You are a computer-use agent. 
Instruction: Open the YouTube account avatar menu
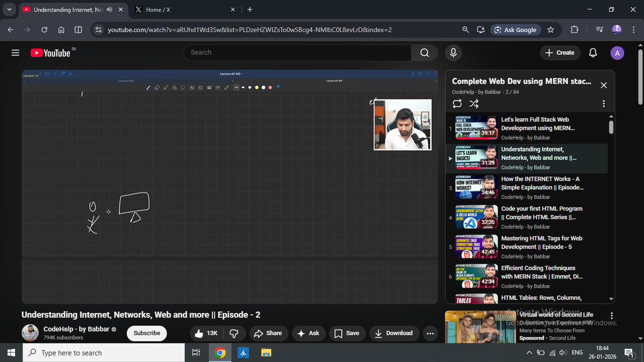click(617, 53)
